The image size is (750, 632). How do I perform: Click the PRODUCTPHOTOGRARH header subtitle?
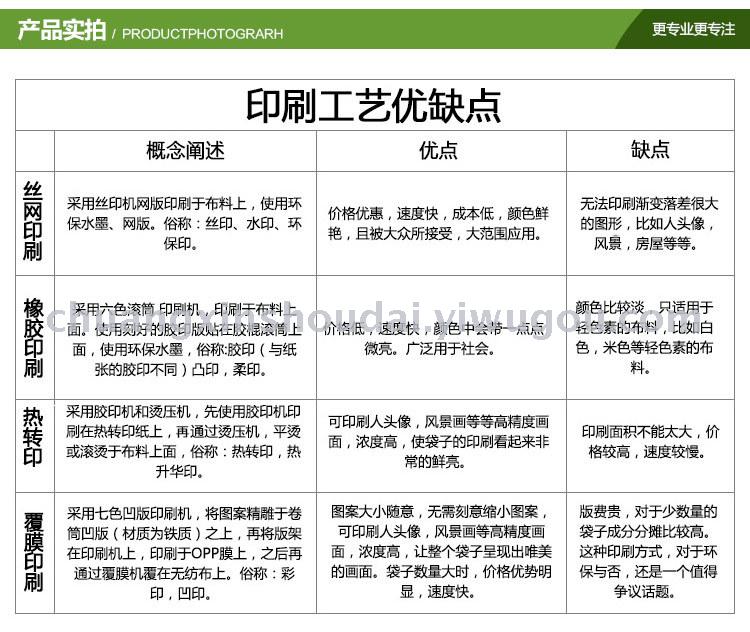pos(203,34)
